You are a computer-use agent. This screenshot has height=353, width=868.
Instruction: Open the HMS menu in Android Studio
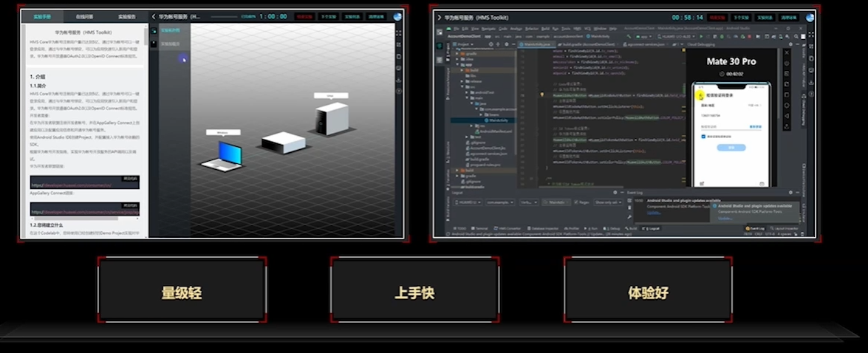578,28
